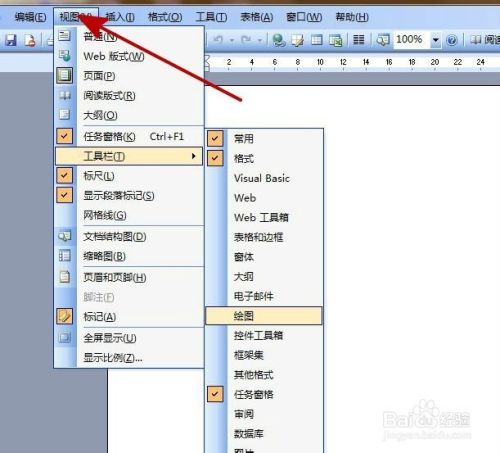Enable the 控件工具箱 toolbar

[264, 335]
